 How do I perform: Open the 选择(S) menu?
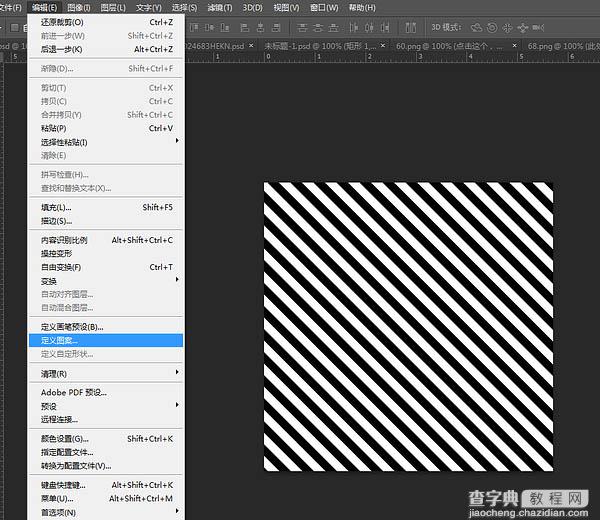184,7
